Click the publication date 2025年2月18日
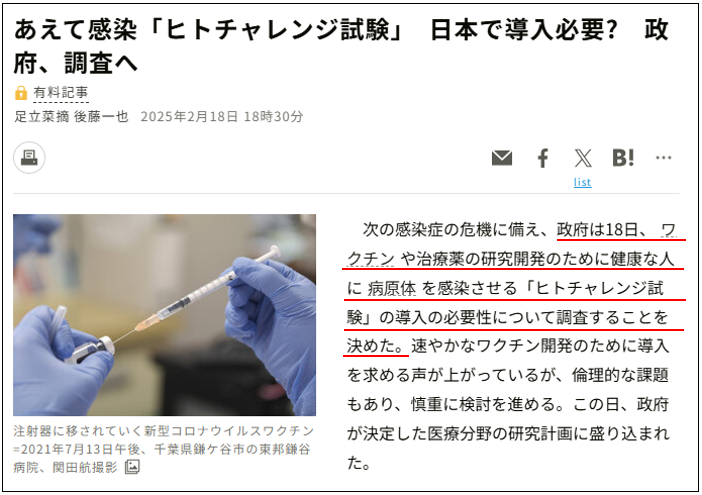Viewport: 702px width, 495px height. click(189, 116)
